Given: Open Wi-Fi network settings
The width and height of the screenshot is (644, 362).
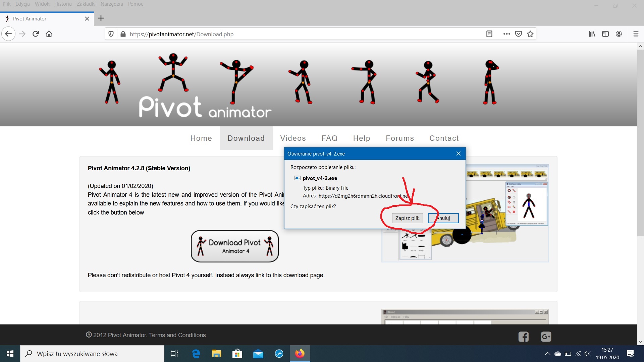Looking at the screenshot, I should pyautogui.click(x=578, y=354).
